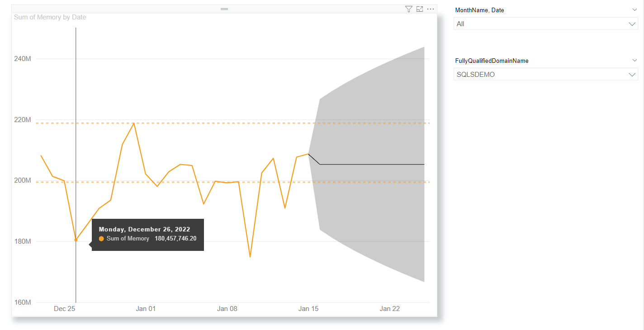Click the black forecast line
The image size is (644, 330).
[x=371, y=165]
